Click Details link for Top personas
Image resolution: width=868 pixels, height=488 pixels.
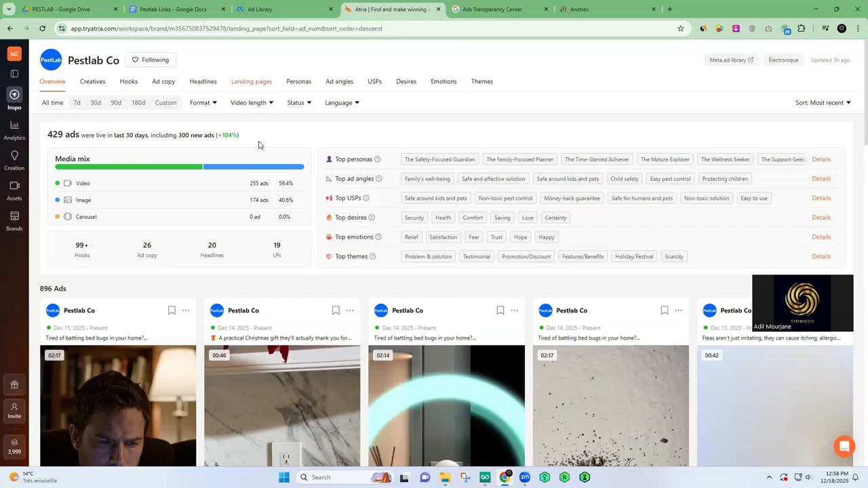[x=821, y=159]
